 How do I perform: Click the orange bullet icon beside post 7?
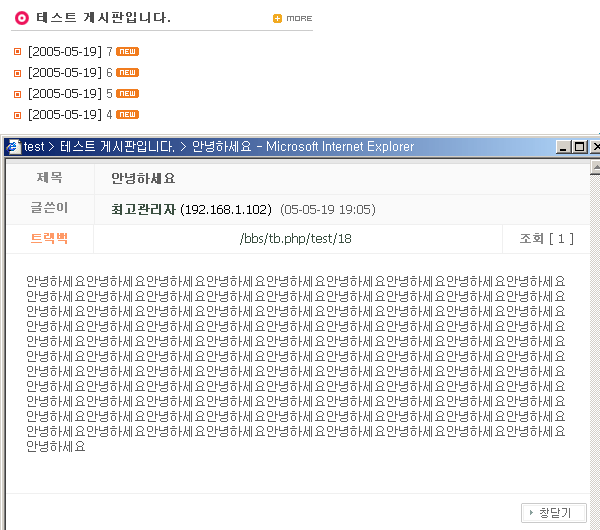(18, 52)
